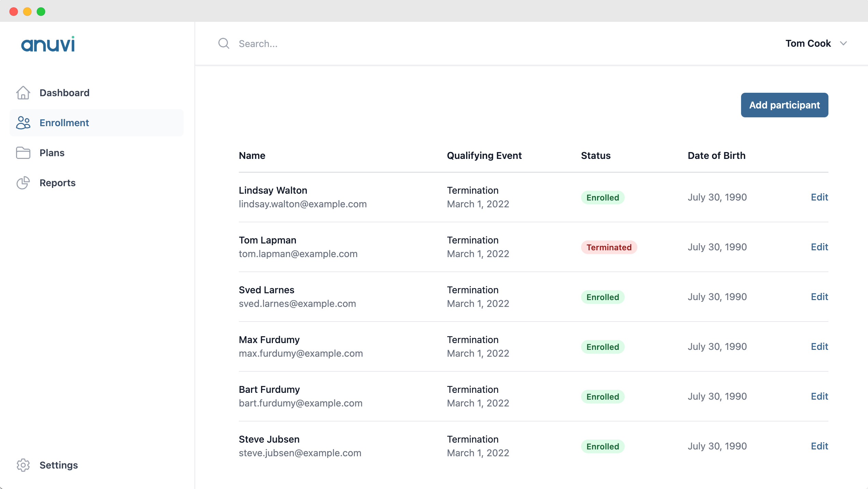The width and height of the screenshot is (868, 489).
Task: Click the magnifying glass search icon
Action: (224, 43)
